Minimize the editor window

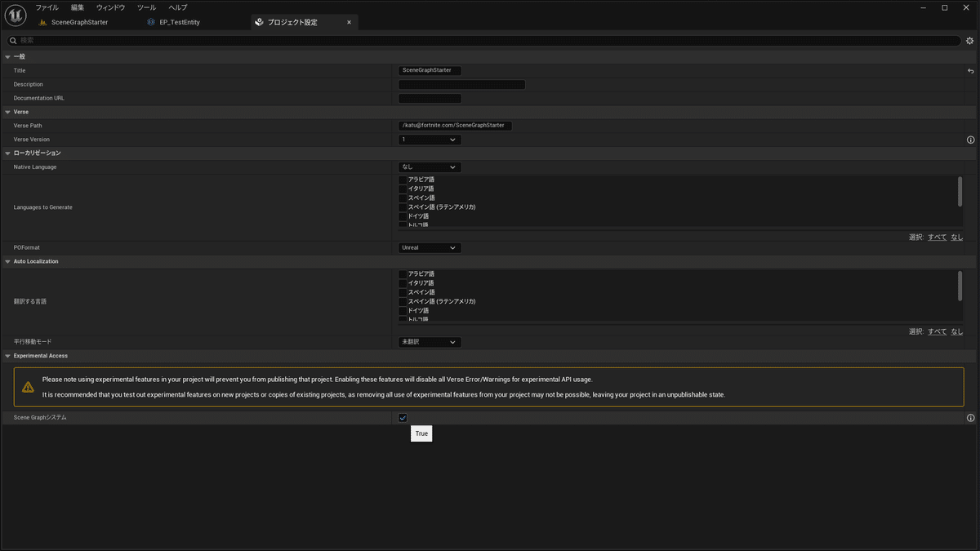pyautogui.click(x=922, y=7)
